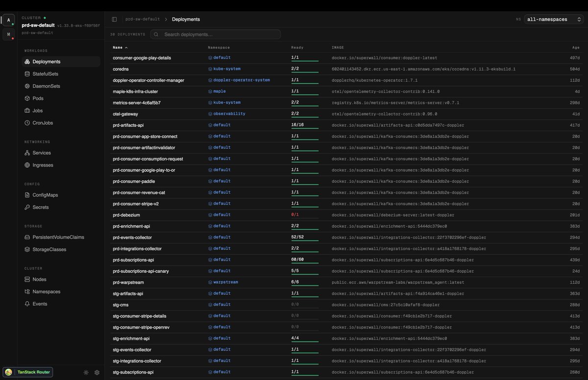The width and height of the screenshot is (588, 380).
Task: Click the 60/60 ready progress bar
Action: coord(305,263)
